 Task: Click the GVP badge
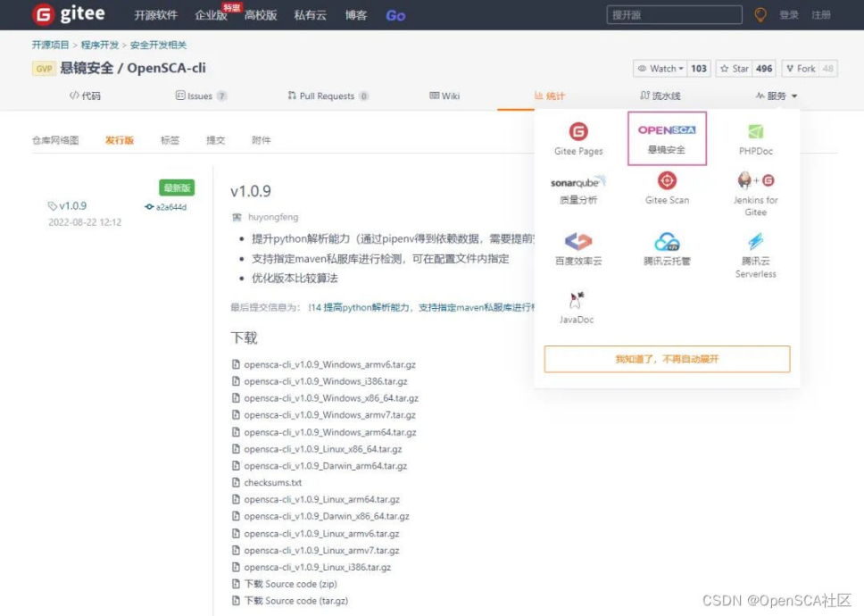pos(44,69)
